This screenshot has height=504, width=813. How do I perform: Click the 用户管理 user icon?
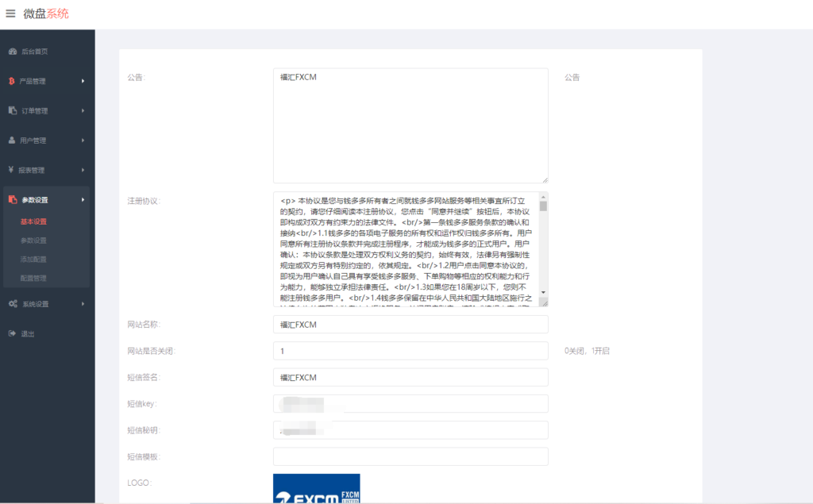coord(12,140)
